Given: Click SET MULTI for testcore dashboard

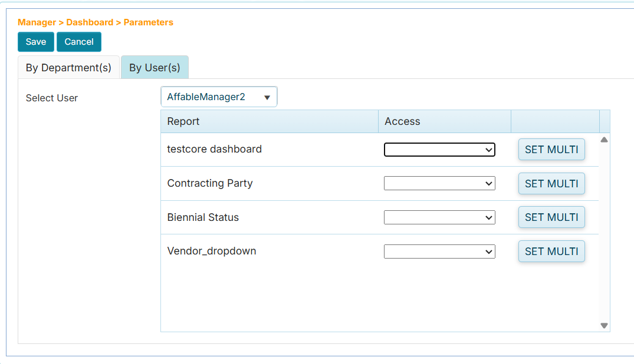Looking at the screenshot, I should click(551, 149).
